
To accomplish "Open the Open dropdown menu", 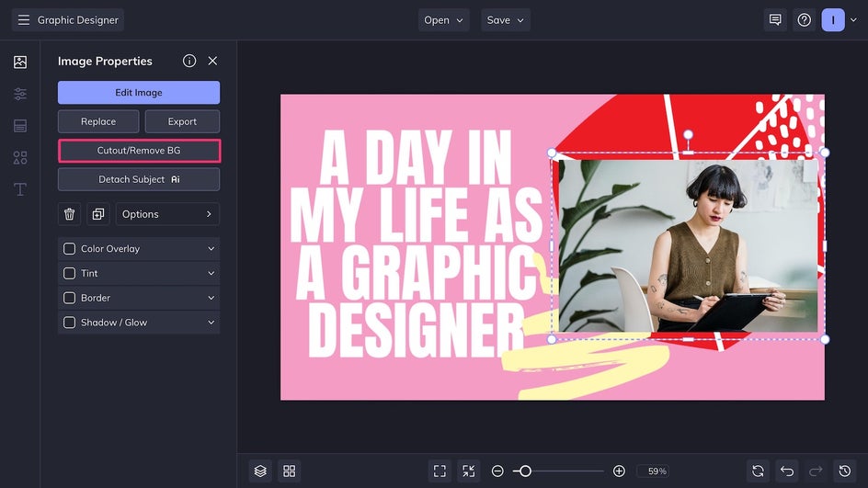I will click(x=443, y=20).
